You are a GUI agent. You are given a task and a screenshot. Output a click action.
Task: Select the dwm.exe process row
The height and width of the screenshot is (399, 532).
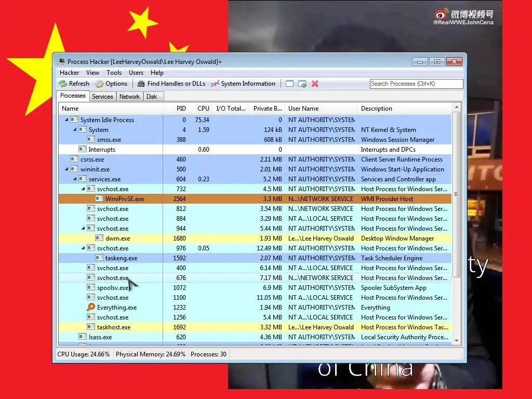tap(255, 238)
